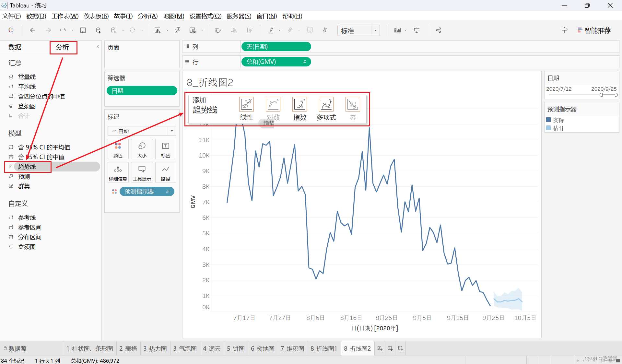This screenshot has height=364, width=622.
Task: Click the highlight pen icon
Action: pyautogui.click(x=271, y=30)
